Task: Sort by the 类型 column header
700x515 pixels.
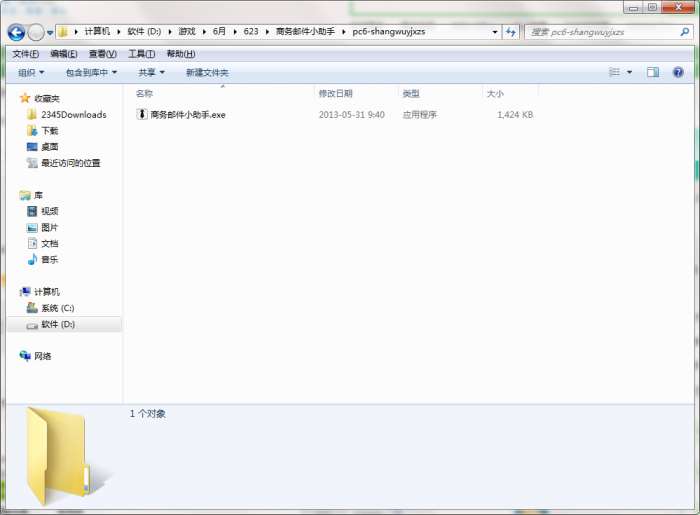Action: [x=411, y=93]
